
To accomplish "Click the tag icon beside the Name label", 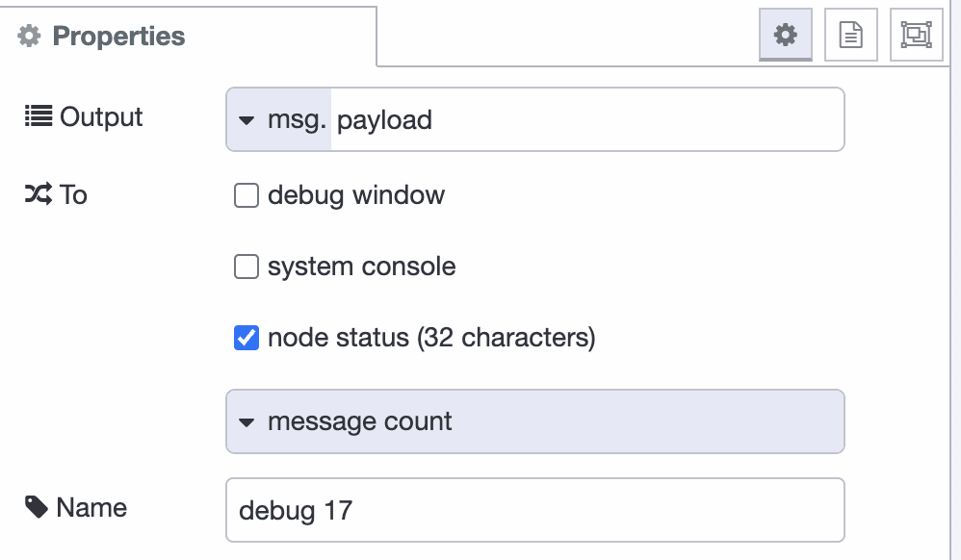I will pyautogui.click(x=39, y=507).
